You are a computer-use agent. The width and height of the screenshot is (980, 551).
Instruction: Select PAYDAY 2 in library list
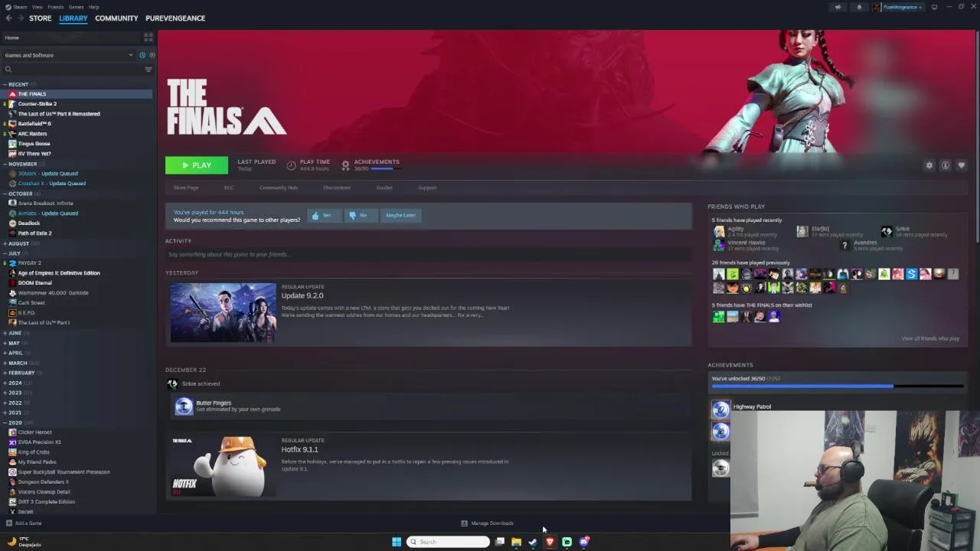coord(29,263)
